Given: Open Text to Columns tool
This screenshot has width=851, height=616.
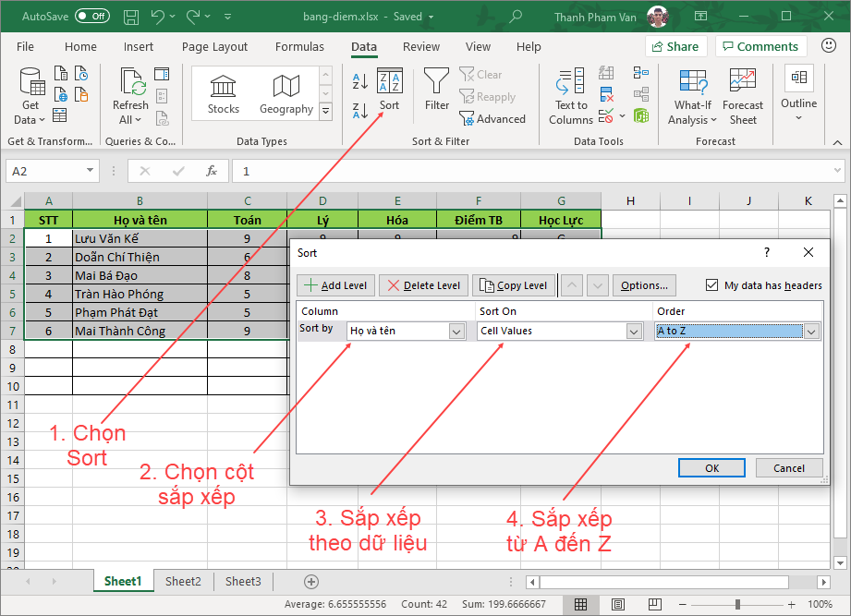Looking at the screenshot, I should point(570,97).
